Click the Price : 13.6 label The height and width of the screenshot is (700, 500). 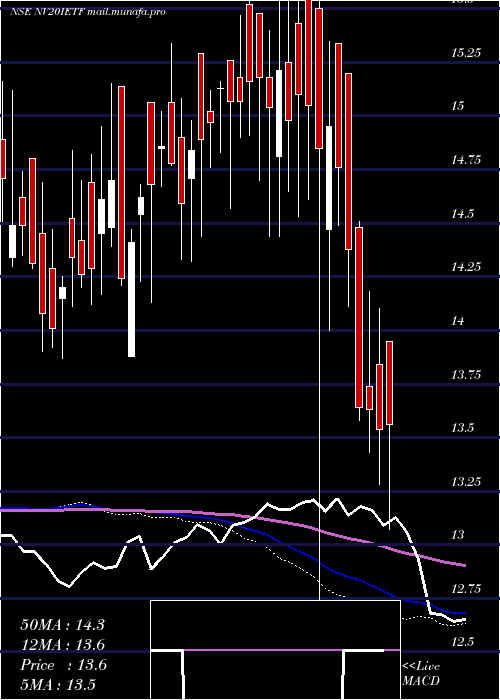pyautogui.click(x=63, y=665)
